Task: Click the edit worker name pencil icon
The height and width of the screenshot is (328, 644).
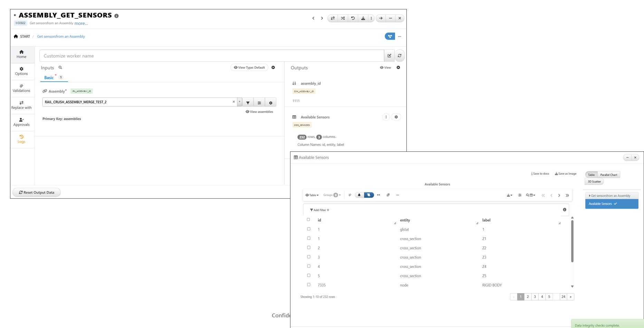Action: (389, 56)
